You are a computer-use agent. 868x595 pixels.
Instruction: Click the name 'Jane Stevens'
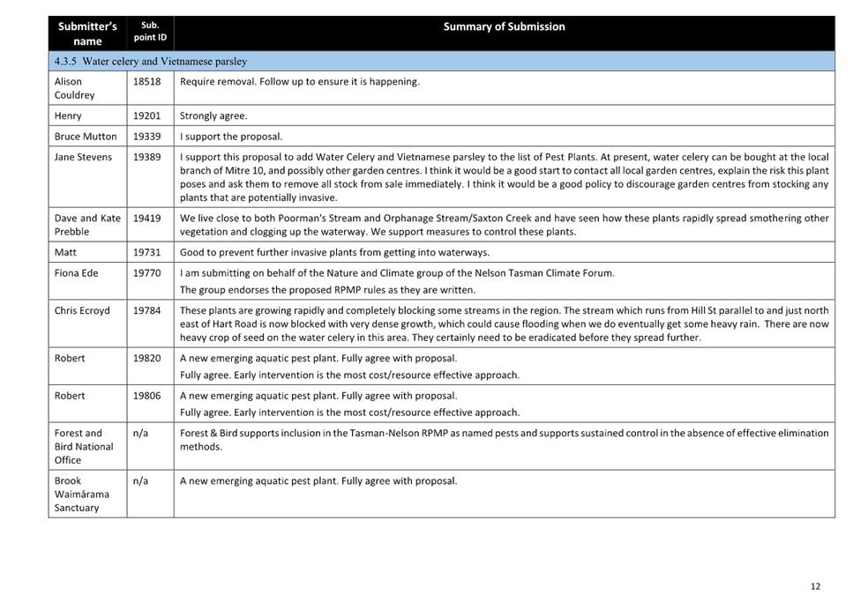pos(83,157)
